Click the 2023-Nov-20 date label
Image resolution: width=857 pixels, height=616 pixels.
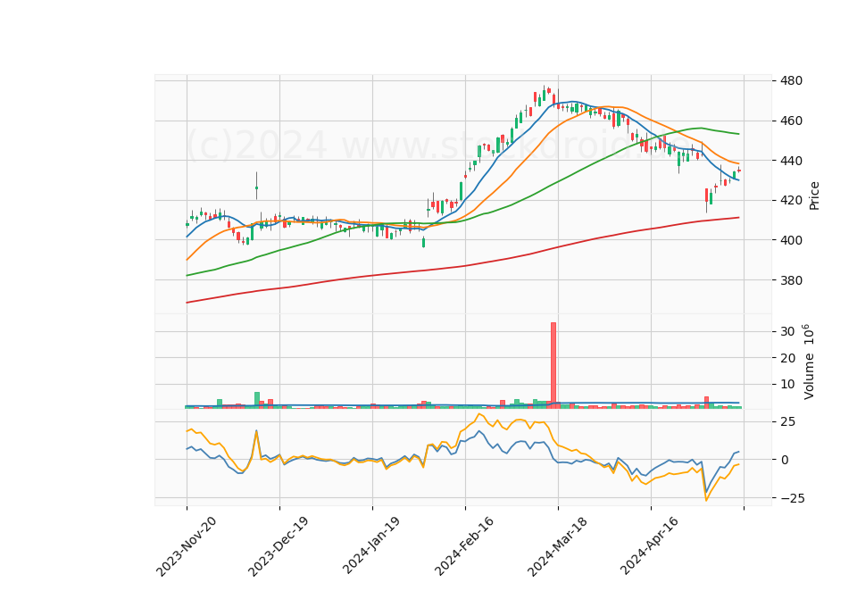(187, 546)
